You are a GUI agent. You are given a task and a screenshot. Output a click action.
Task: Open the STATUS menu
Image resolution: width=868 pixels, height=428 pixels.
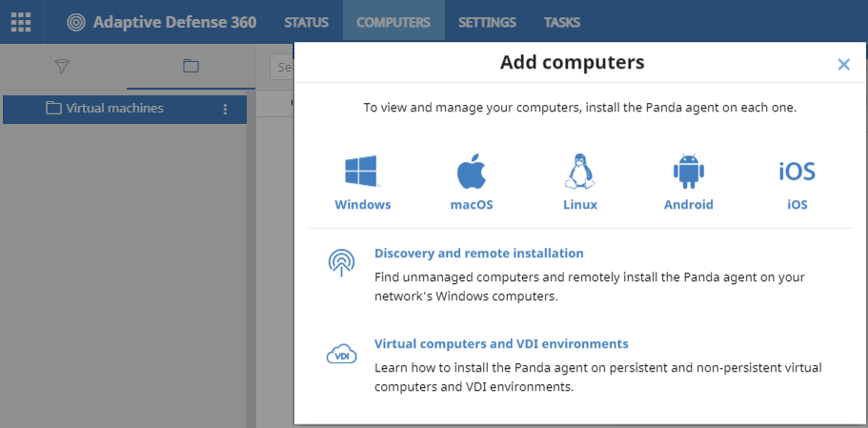click(306, 22)
